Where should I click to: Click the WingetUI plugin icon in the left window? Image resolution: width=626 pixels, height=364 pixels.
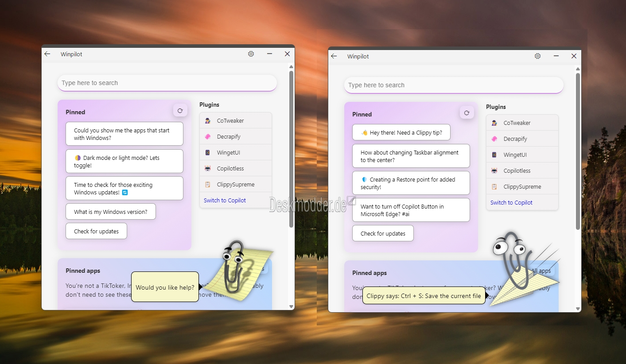click(207, 153)
